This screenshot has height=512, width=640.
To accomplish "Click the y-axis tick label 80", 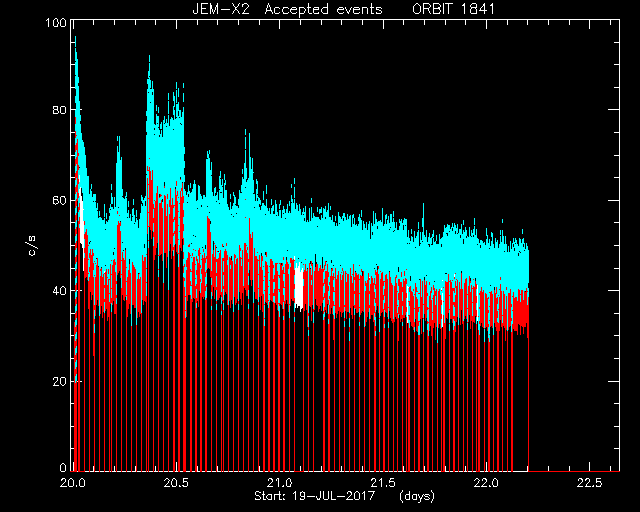I will [x=60, y=110].
